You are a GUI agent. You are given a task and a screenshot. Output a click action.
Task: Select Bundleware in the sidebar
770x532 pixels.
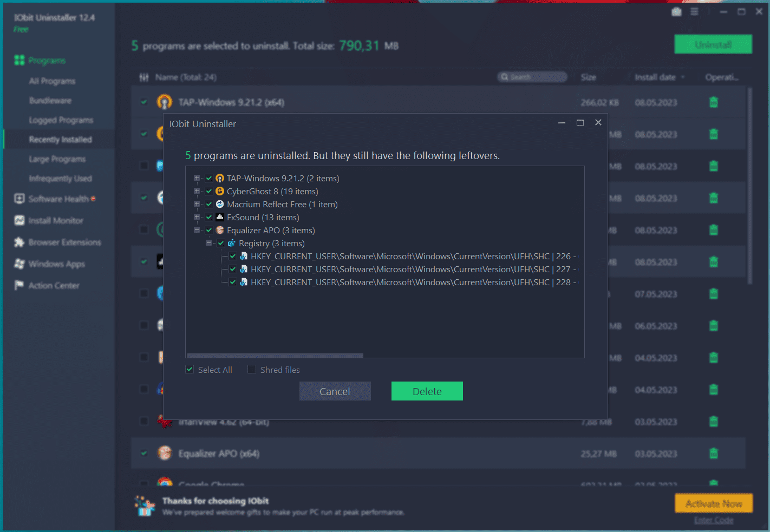click(x=50, y=101)
